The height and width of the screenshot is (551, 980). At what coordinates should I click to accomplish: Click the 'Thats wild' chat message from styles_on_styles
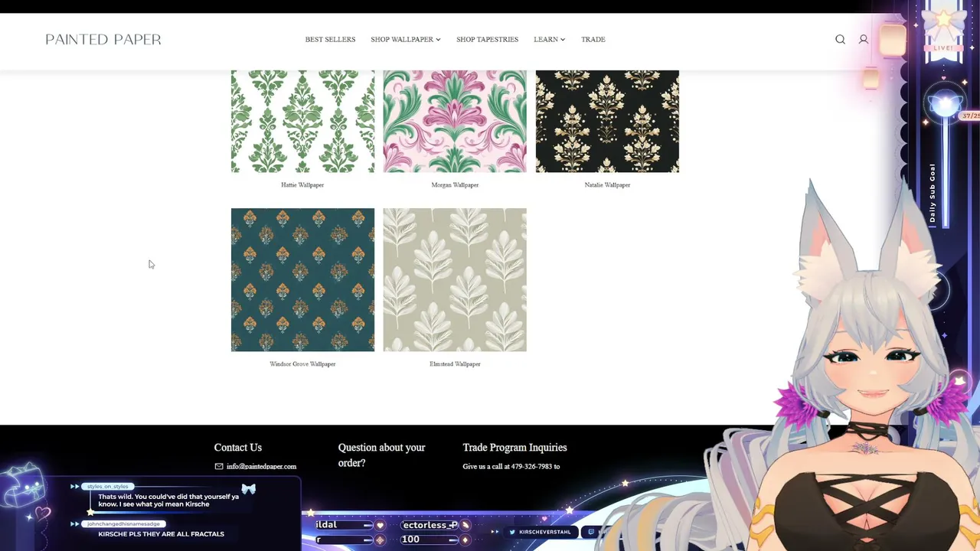[x=168, y=500]
